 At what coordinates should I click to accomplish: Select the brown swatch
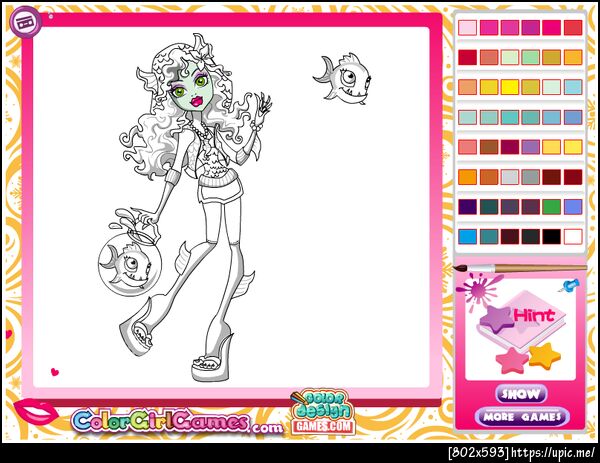[489, 147]
